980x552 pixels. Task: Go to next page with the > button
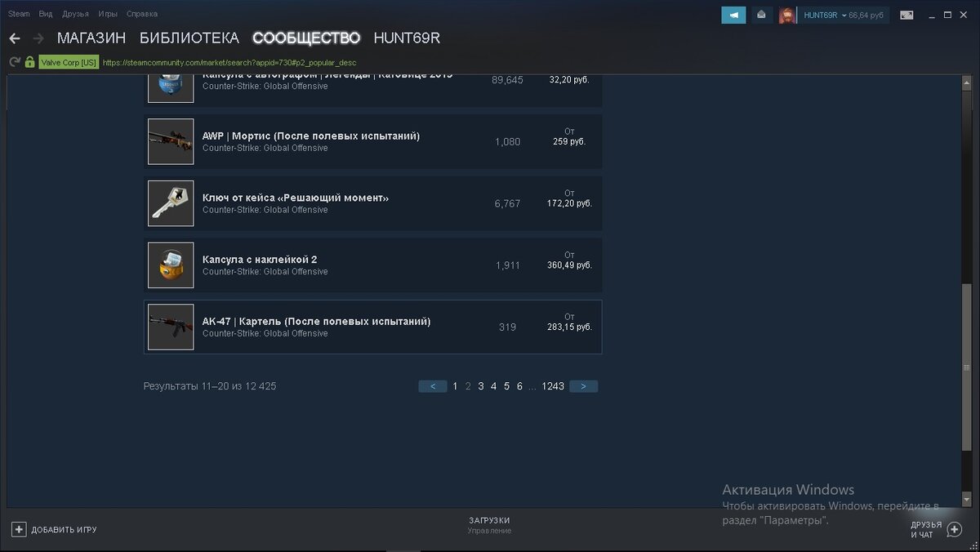[x=584, y=386]
